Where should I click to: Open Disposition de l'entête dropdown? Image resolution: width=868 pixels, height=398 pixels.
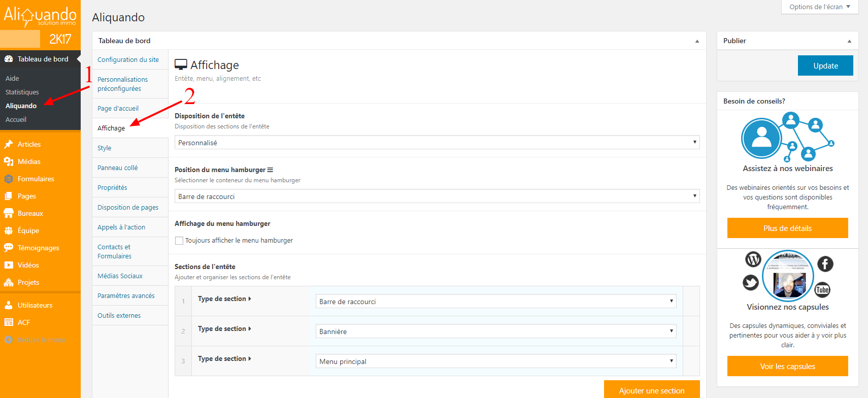pos(437,143)
